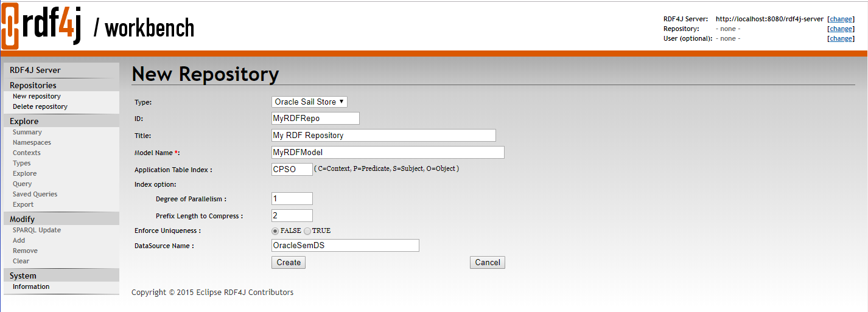Open the Type dropdown showing Oracle Sail Store

point(309,102)
